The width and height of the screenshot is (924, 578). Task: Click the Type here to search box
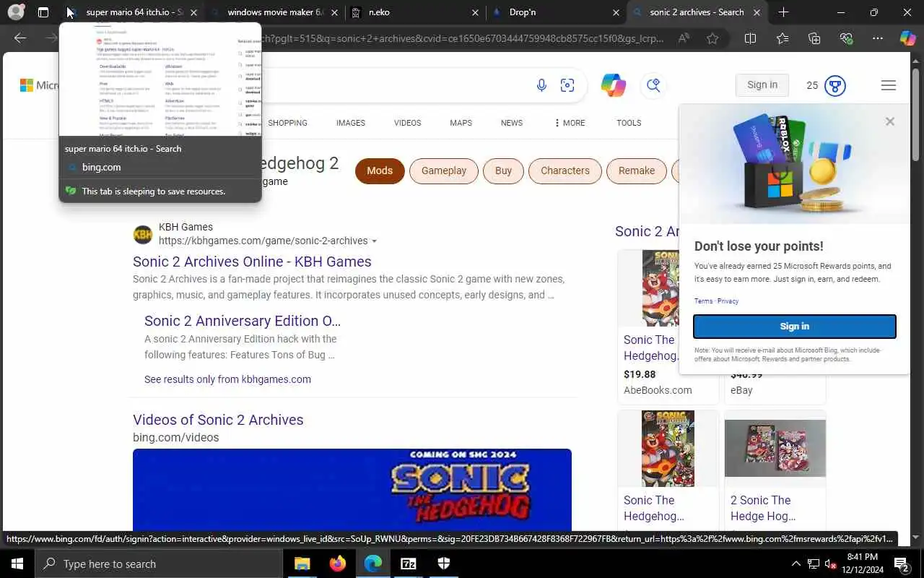[159, 564]
